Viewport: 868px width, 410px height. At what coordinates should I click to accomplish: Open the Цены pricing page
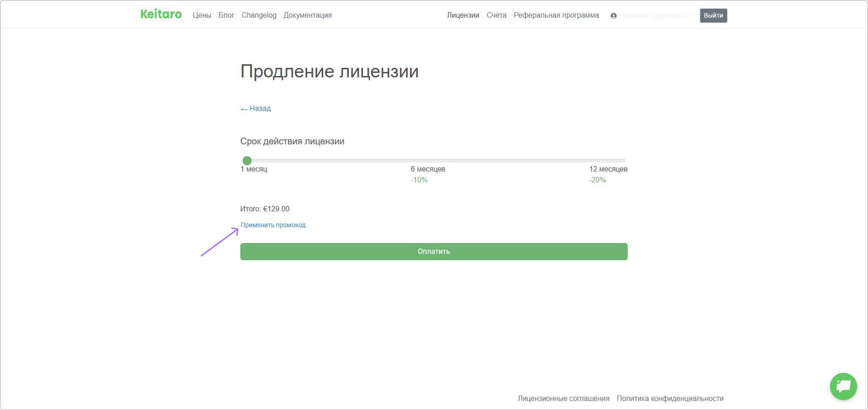(202, 15)
